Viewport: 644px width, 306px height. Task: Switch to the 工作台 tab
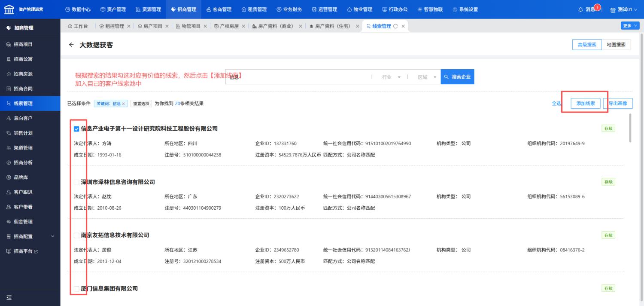click(x=78, y=26)
